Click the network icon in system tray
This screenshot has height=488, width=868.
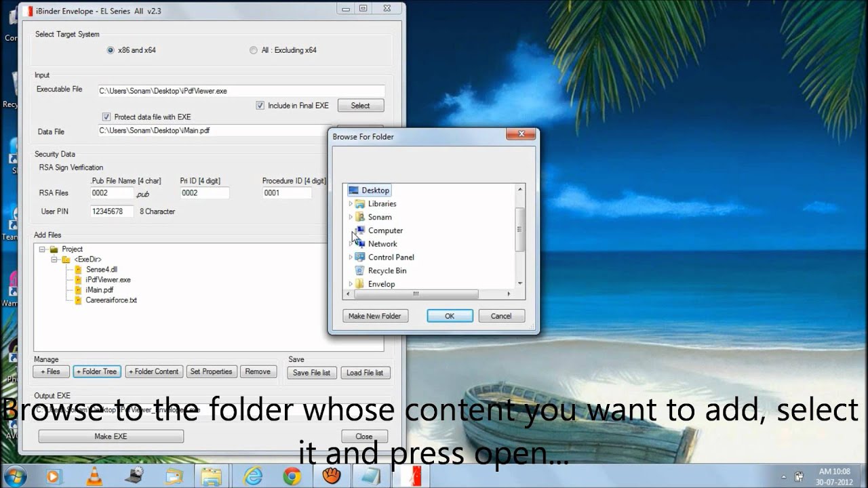pyautogui.click(x=799, y=476)
